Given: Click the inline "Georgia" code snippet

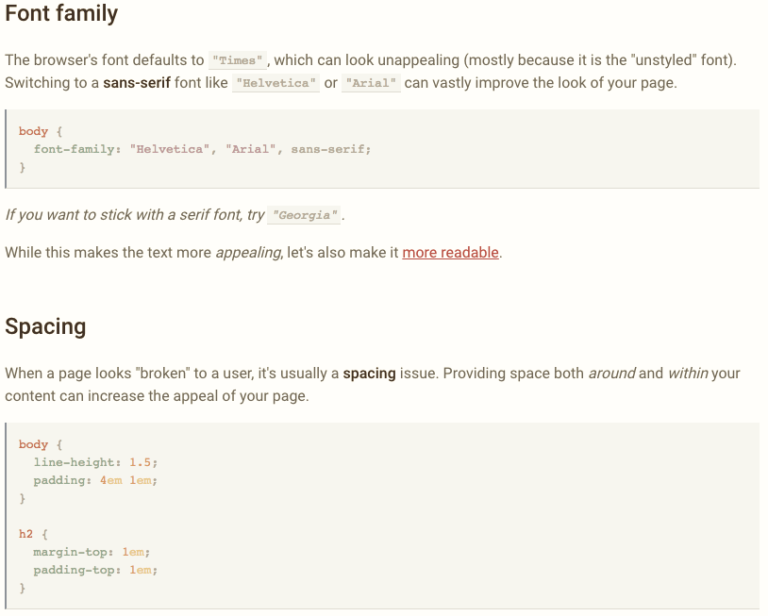Looking at the screenshot, I should pos(304,215).
